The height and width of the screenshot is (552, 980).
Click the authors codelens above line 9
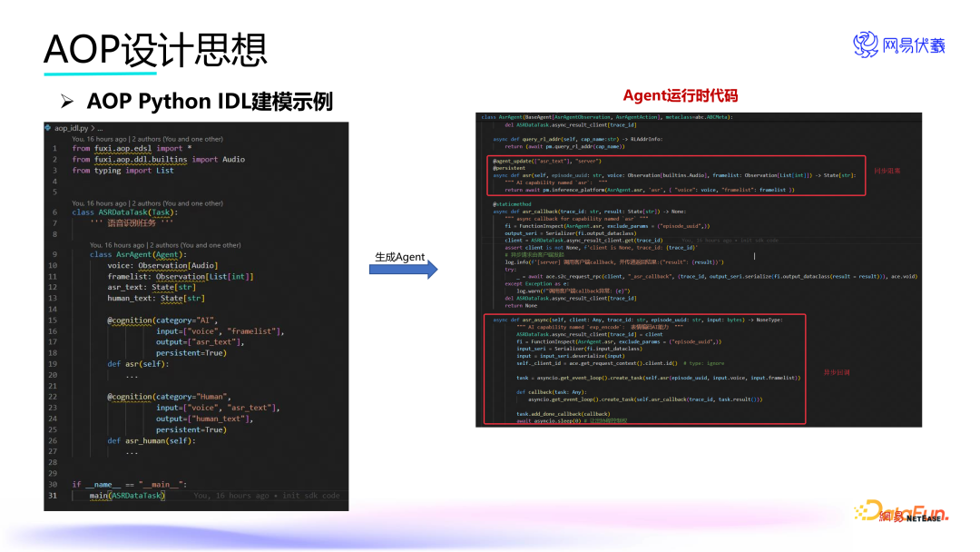[165, 245]
